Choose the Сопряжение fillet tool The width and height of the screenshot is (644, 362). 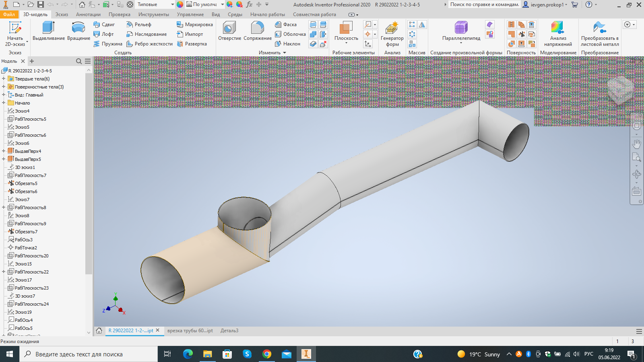258,31
